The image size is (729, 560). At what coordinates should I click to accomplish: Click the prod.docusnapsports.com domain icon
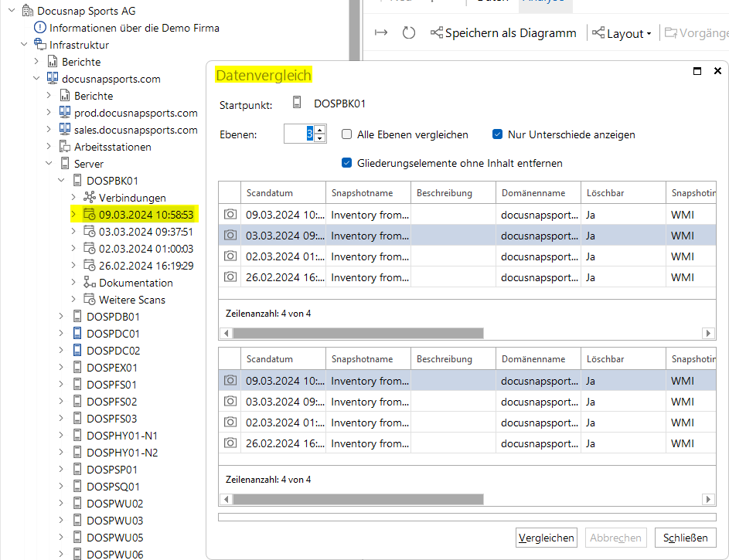pos(65,112)
